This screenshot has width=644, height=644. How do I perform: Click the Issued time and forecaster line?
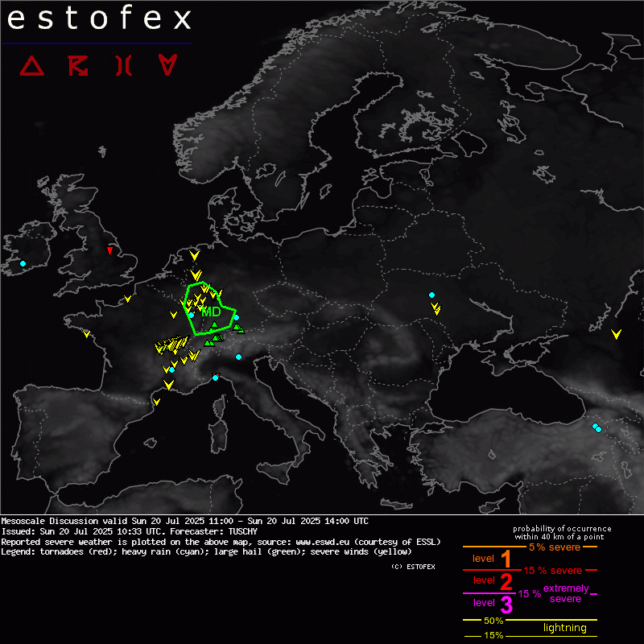129,531
